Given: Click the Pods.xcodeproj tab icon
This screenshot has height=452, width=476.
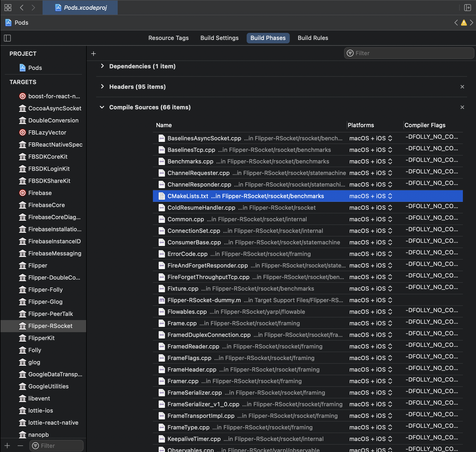Looking at the screenshot, I should (x=58, y=8).
